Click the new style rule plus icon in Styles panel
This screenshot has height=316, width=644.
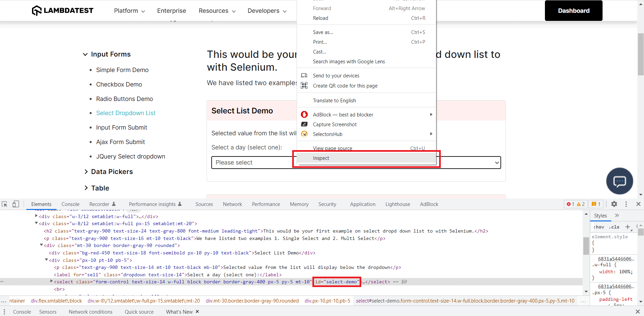tap(628, 227)
